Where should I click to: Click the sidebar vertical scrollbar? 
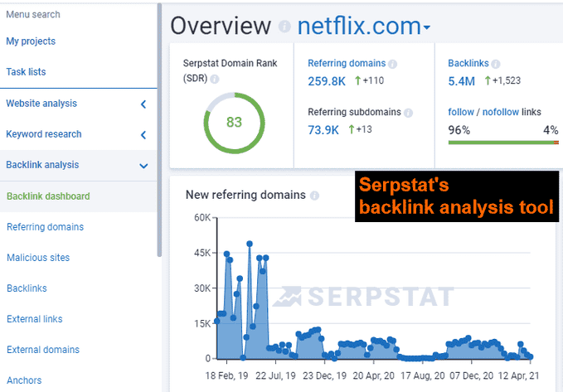click(158, 124)
